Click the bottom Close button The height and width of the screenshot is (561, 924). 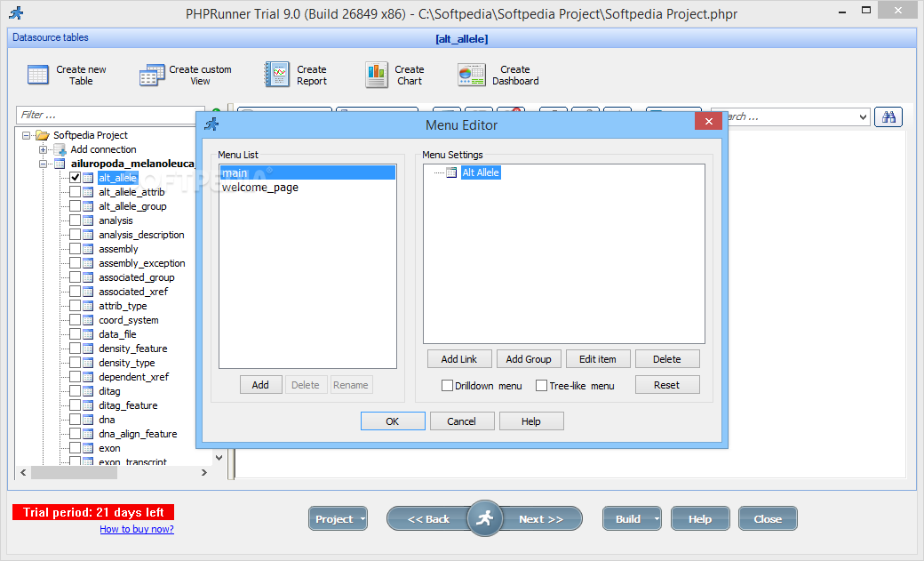point(768,519)
